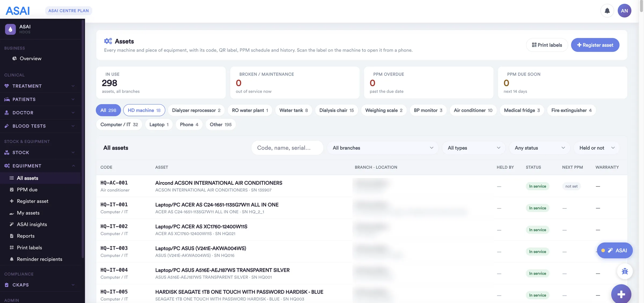This screenshot has height=303, width=644.
Task: Click the Reminder recipients bell icon
Action: [12, 259]
